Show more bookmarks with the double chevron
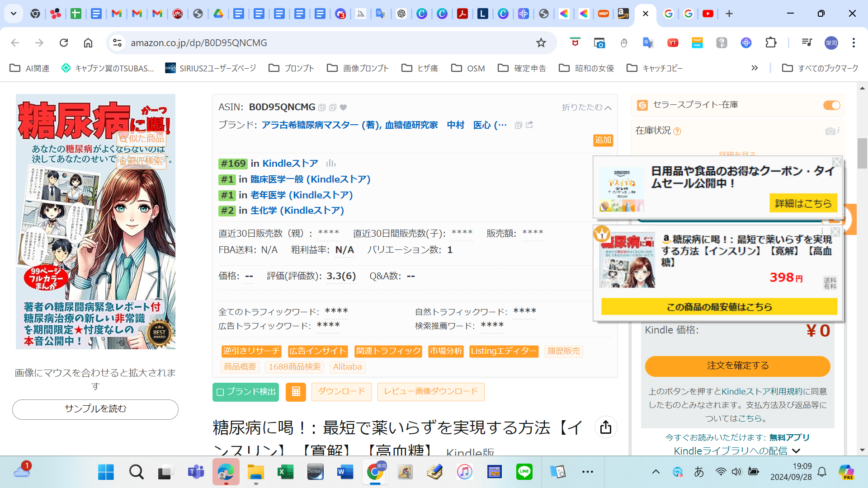This screenshot has height=488, width=868. coord(754,68)
